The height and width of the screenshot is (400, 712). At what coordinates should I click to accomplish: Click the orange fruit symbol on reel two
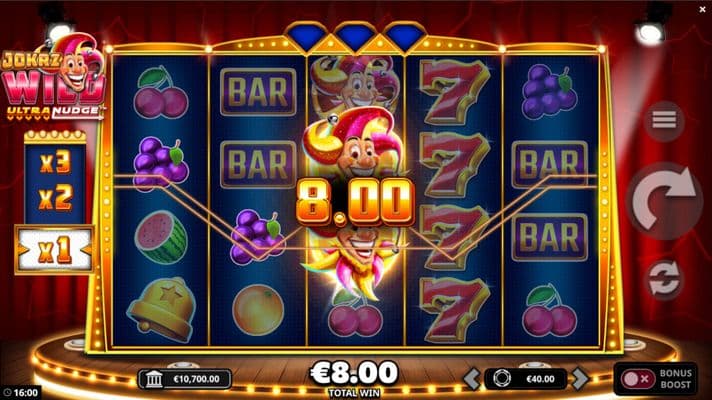click(258, 310)
